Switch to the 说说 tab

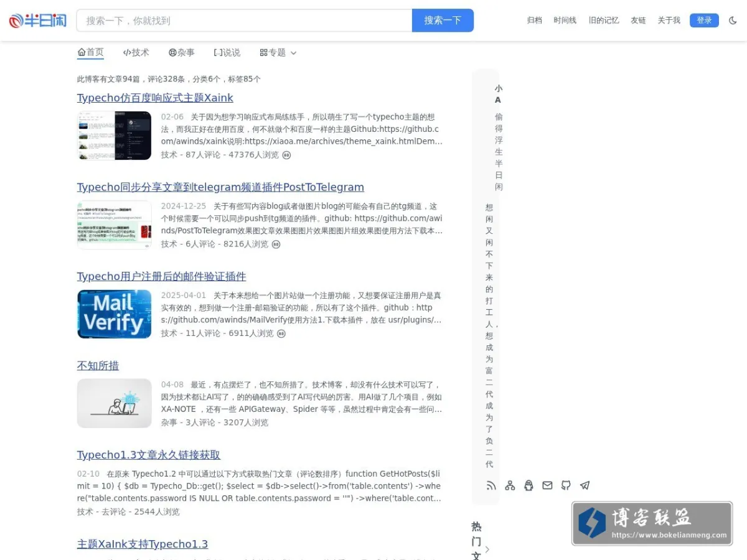pos(227,53)
